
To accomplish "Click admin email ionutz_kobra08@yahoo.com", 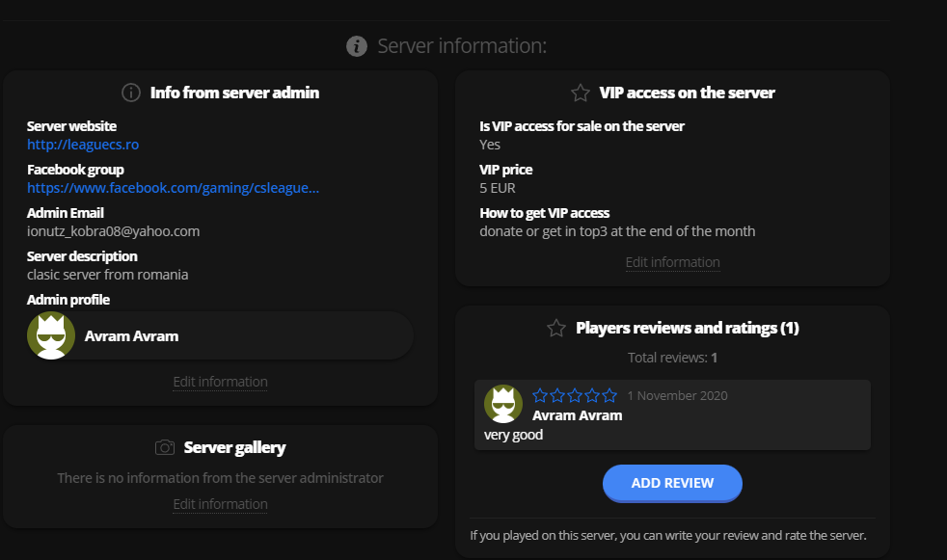I will [113, 231].
